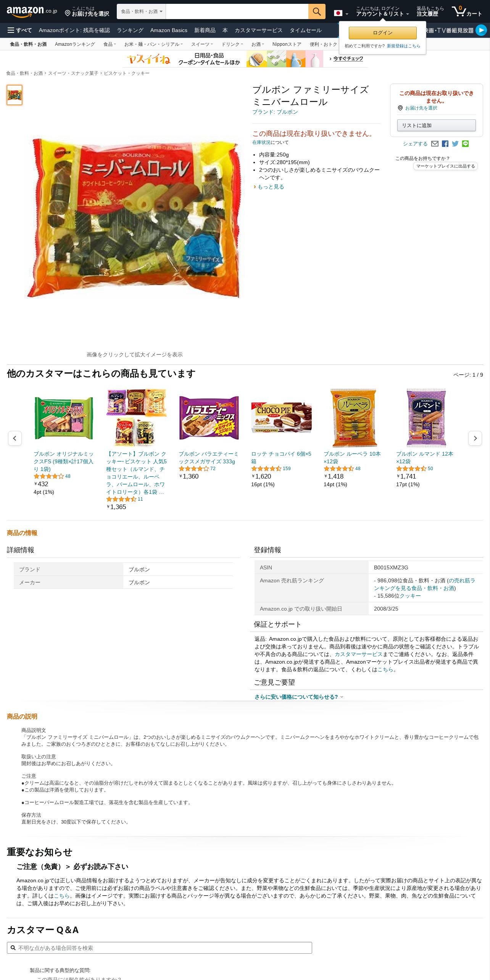
Task: Click the delivery location pin お届け先を選択
Action: click(87, 11)
